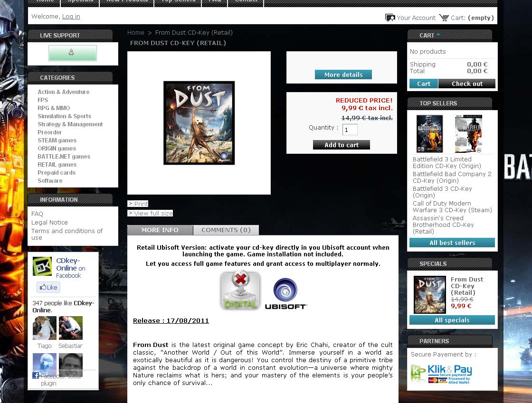Open Simulation & Sports category

pos(64,116)
